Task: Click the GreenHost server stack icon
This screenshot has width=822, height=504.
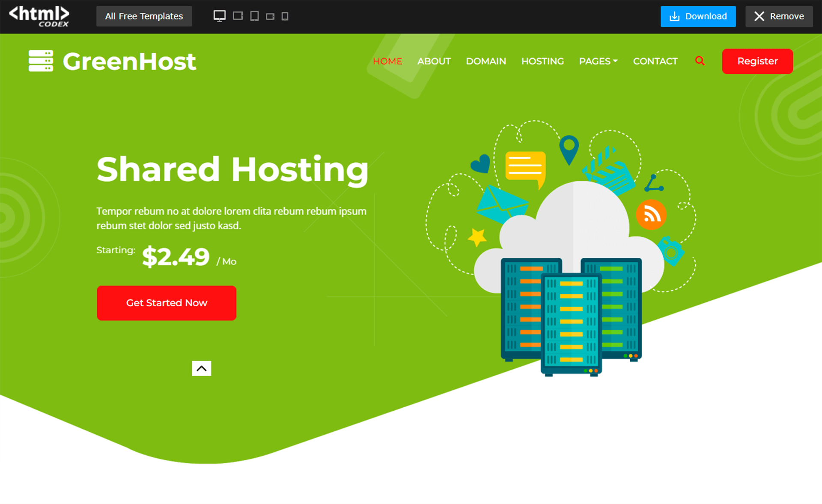Action: [41, 61]
